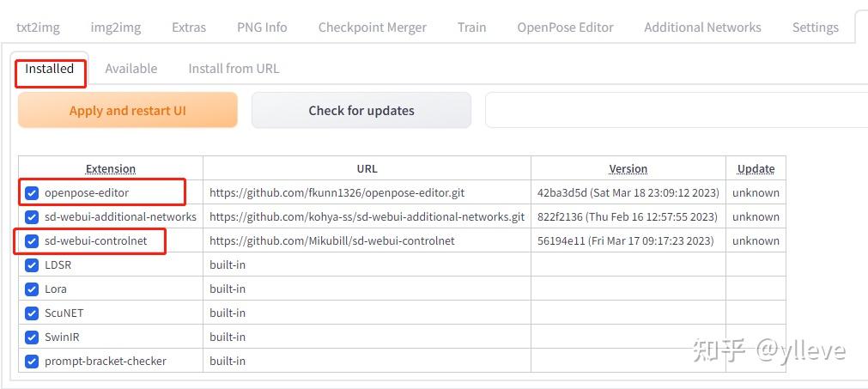Open the Checkpoint Merger tab

[372, 27]
